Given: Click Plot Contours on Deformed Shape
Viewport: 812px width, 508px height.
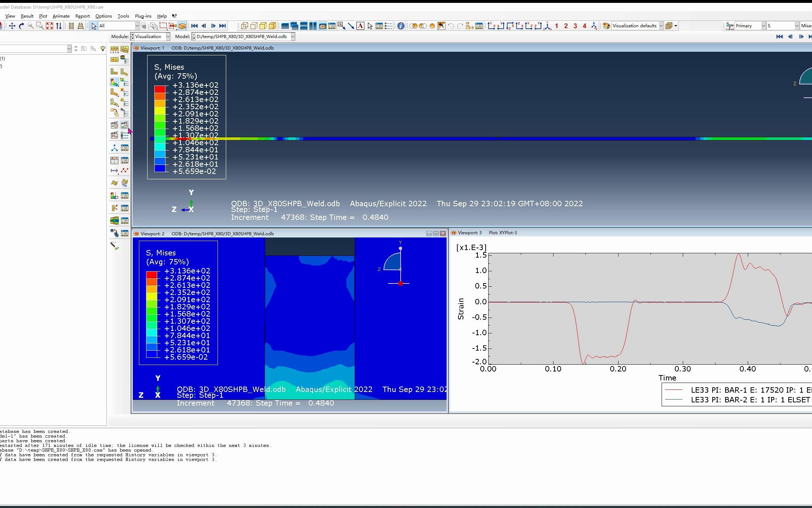Looking at the screenshot, I should coord(114,82).
